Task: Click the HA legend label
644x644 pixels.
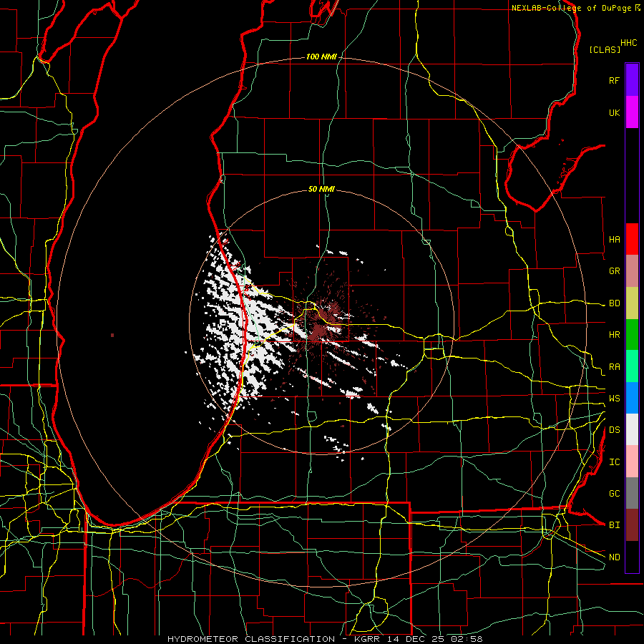Action: (614, 240)
